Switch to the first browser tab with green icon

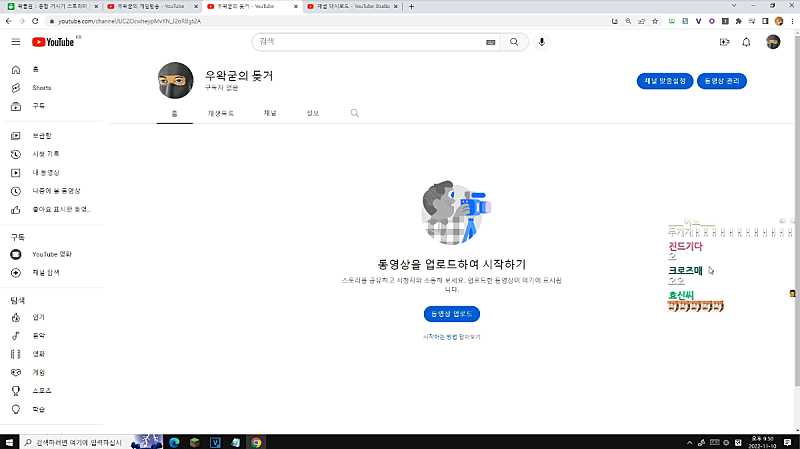[51, 6]
